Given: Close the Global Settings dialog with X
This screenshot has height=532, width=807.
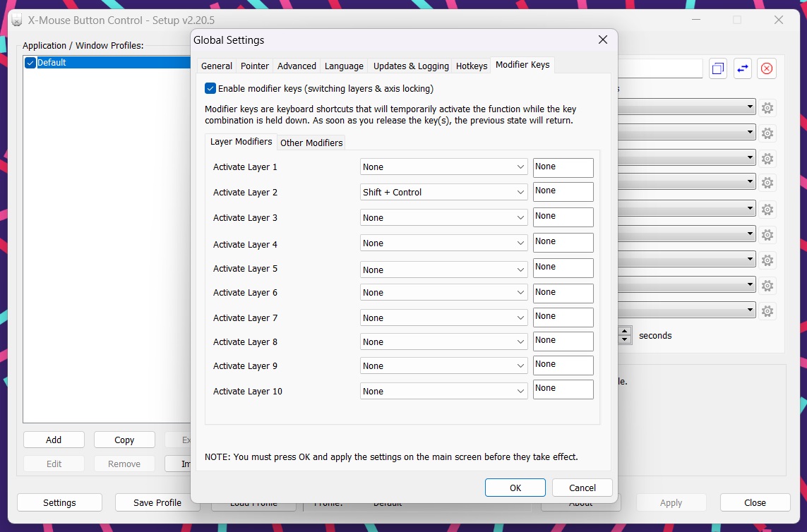Looking at the screenshot, I should pyautogui.click(x=602, y=40).
